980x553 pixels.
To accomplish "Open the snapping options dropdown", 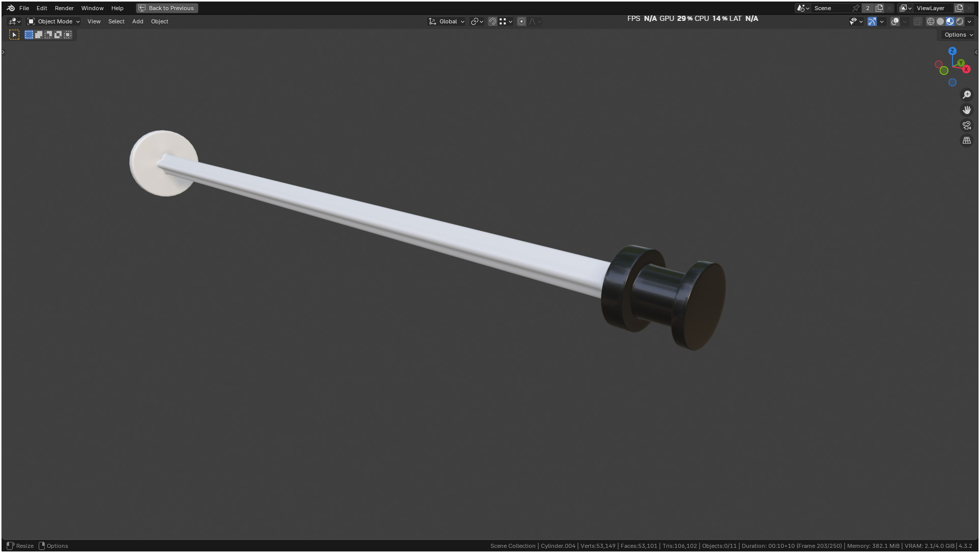I will pos(506,21).
